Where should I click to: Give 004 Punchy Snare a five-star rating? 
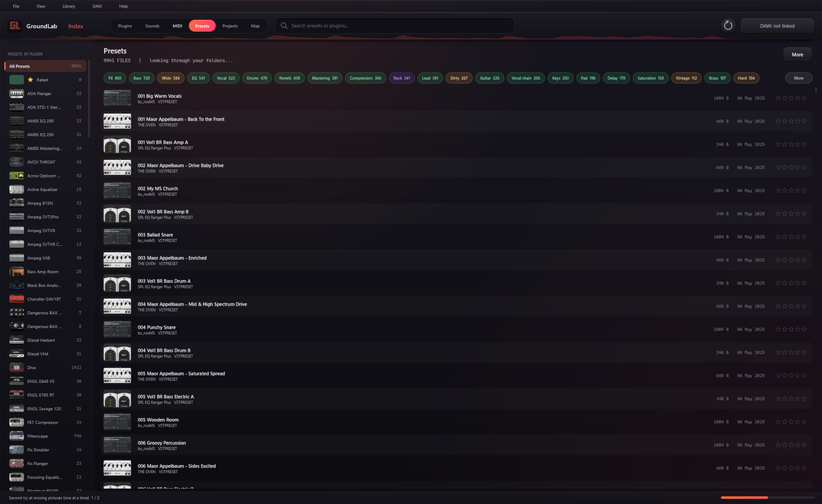[x=804, y=329]
